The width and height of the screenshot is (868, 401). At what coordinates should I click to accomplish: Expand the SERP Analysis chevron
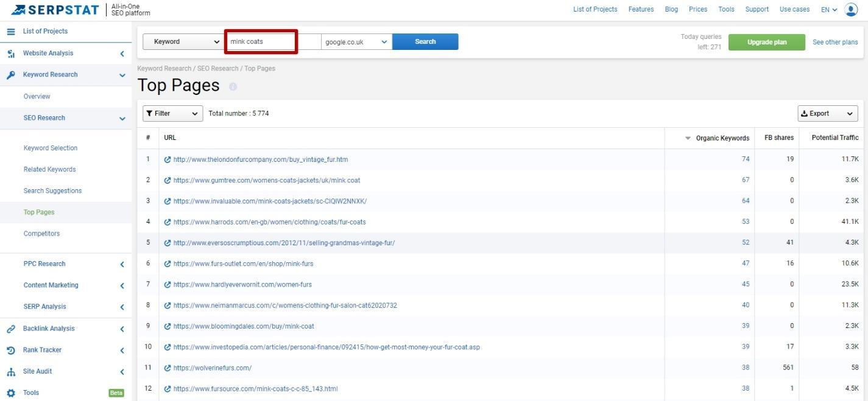[x=122, y=307]
